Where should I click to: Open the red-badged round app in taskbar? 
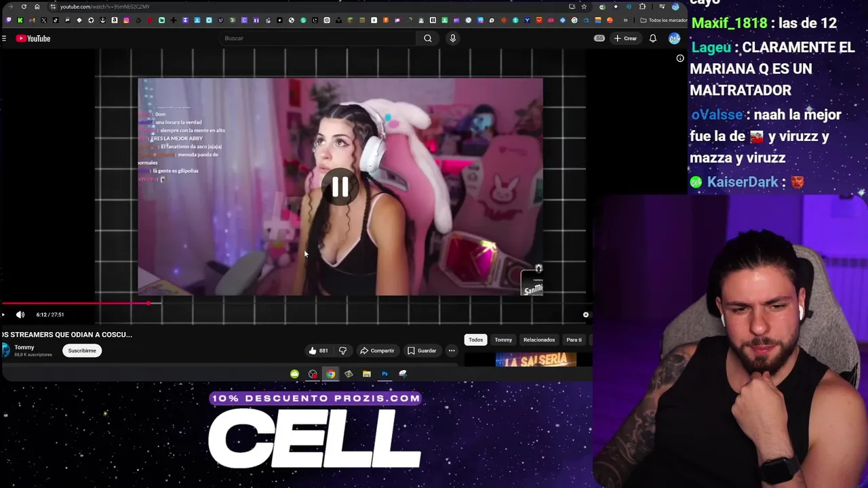(313, 374)
